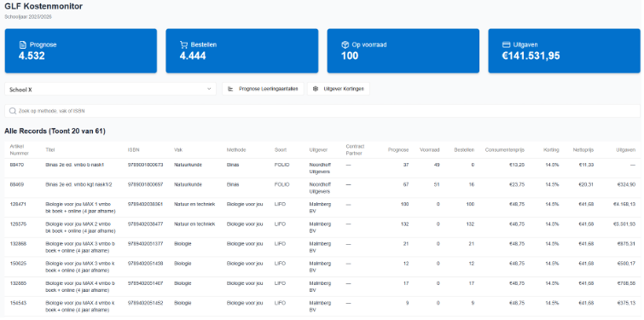This screenshot has width=644, height=320.
Task: Click the 'Bestellen' table column header
Action: coord(464,150)
